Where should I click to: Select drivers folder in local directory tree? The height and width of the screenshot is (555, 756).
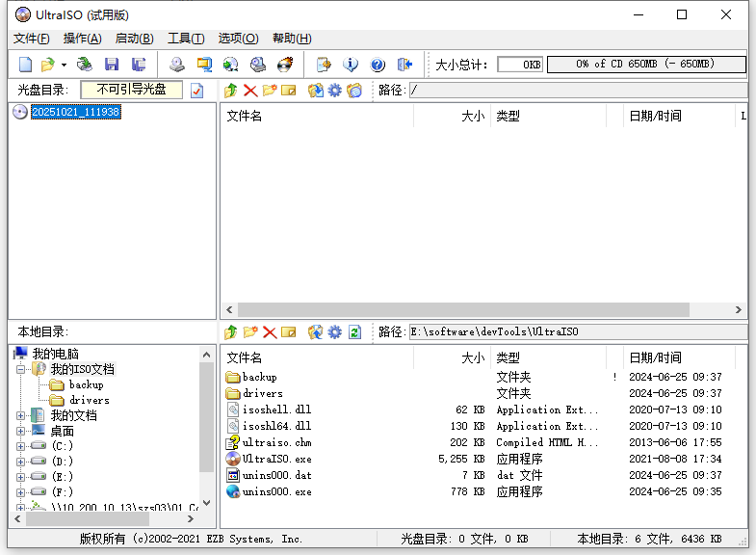pos(90,400)
